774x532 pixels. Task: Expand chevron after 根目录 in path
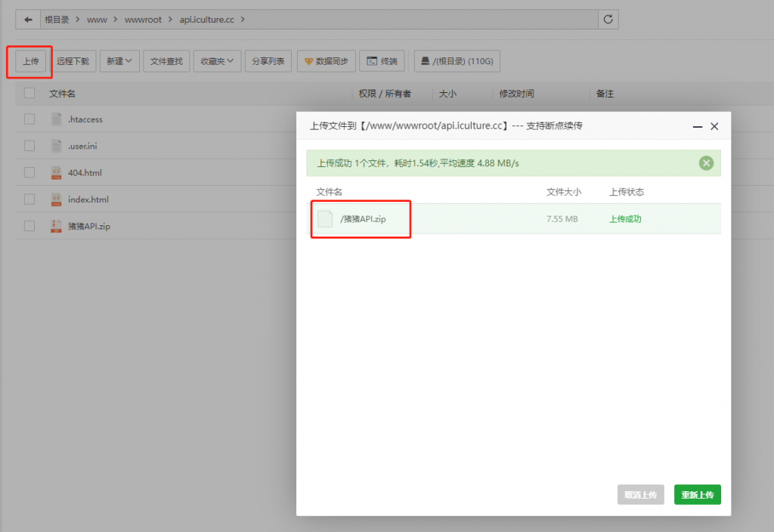[78, 20]
